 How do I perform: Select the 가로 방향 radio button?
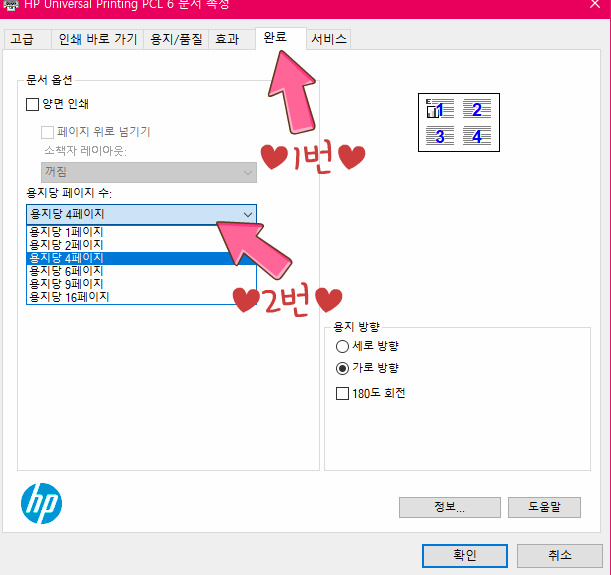pyautogui.click(x=342, y=368)
